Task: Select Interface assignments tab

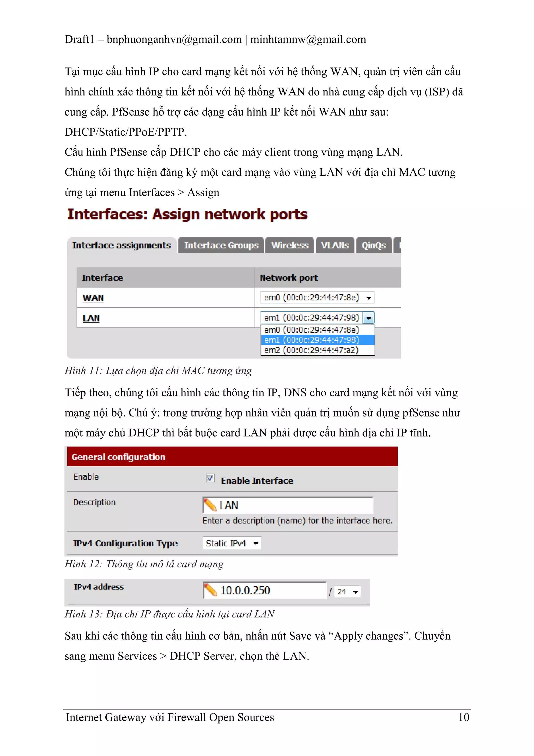Action: tap(122, 245)
